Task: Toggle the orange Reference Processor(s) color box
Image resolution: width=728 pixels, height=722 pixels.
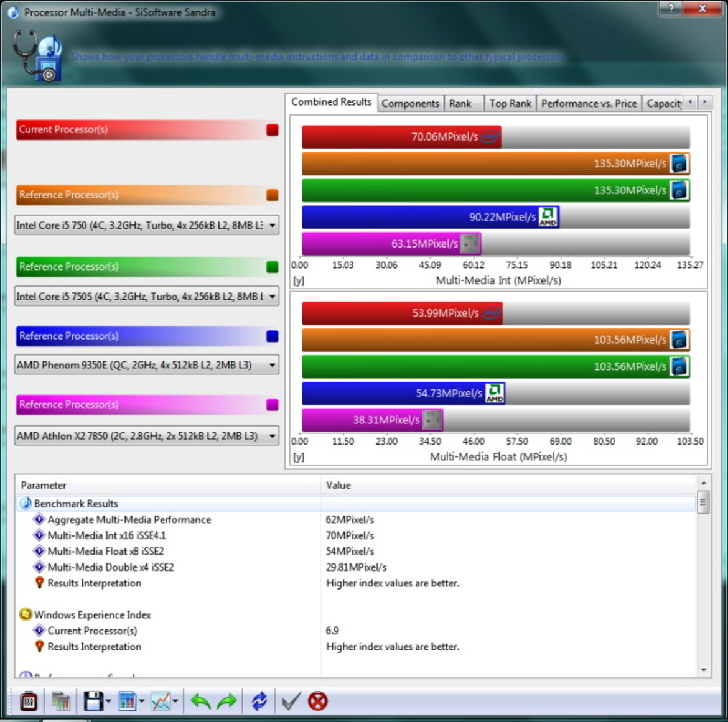Action: pos(273,195)
